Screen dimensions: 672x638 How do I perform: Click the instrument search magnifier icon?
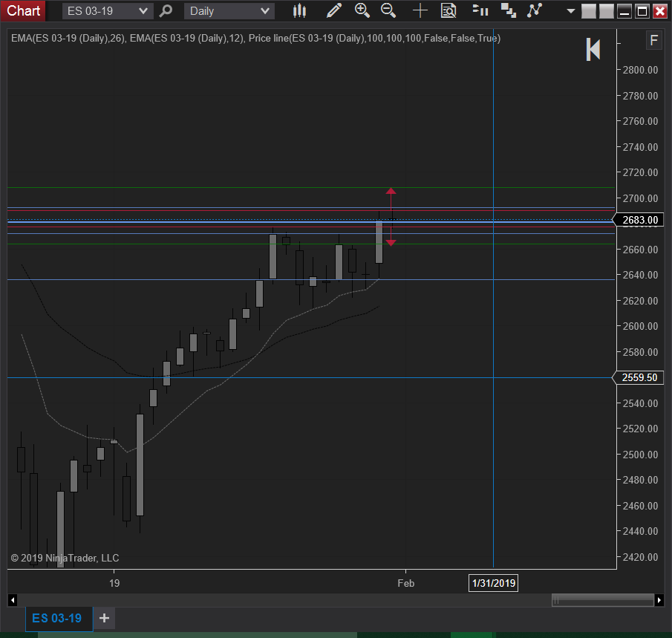(x=166, y=10)
